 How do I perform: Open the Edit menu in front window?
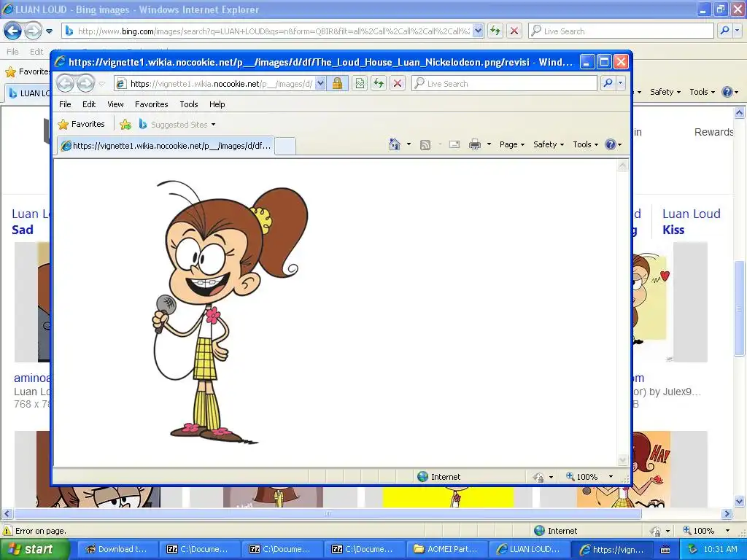coord(88,104)
